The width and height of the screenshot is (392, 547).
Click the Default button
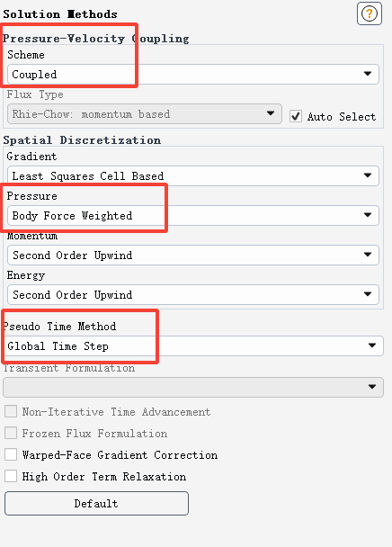pos(96,504)
